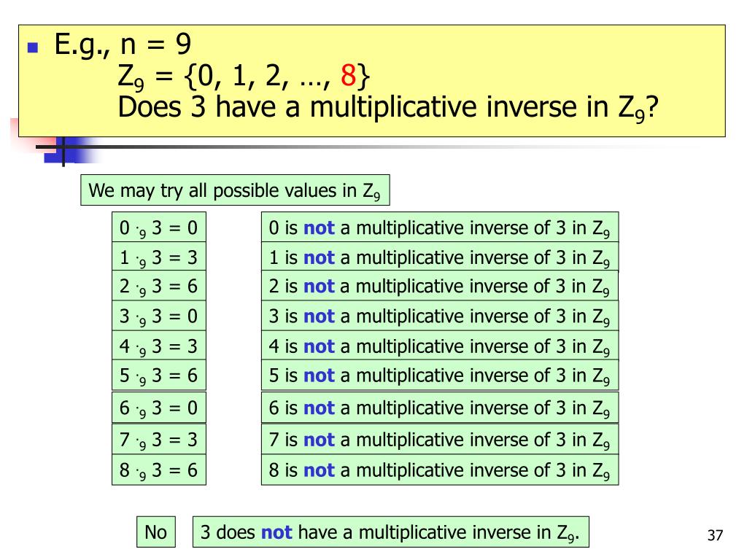Select the conclusion '3 does not have' box

(391, 532)
